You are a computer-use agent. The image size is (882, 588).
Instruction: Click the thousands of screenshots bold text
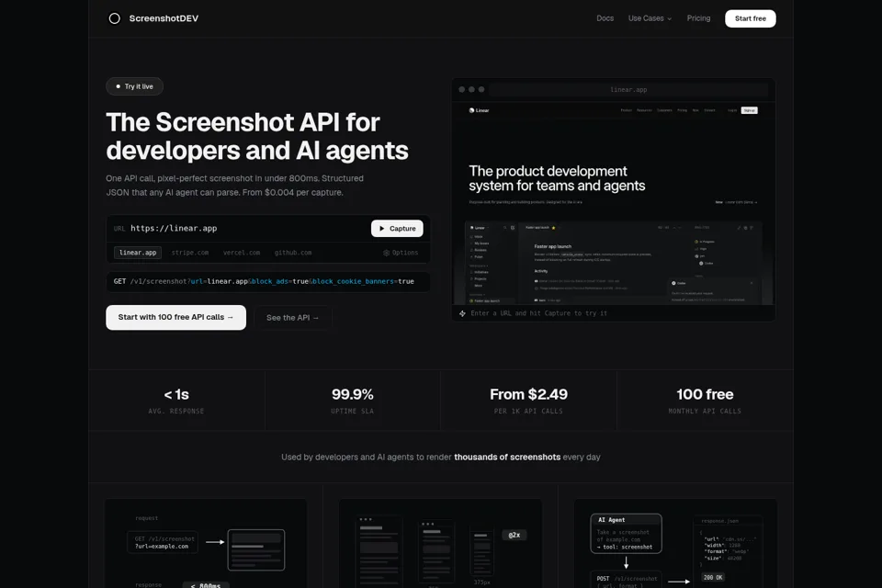coord(507,457)
